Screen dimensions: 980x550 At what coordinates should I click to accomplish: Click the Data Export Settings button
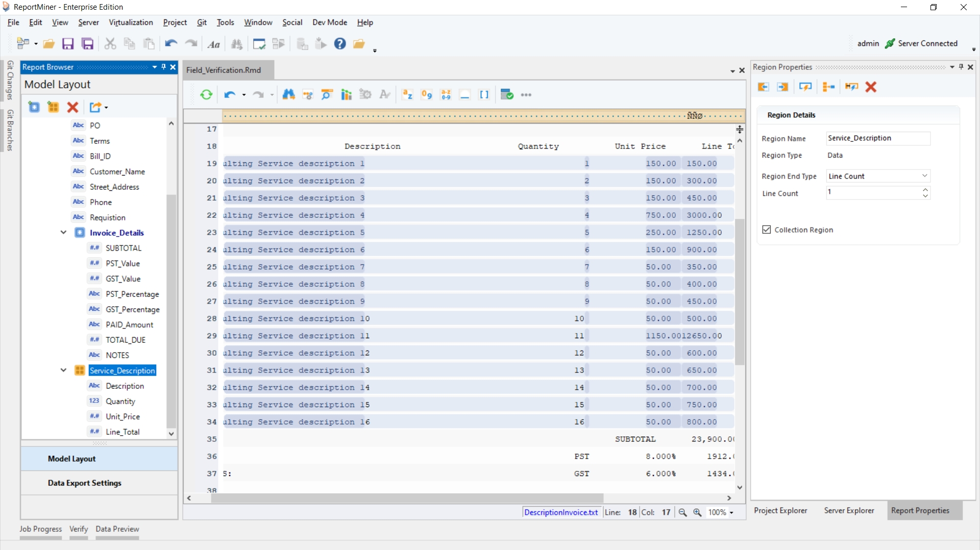tap(85, 483)
